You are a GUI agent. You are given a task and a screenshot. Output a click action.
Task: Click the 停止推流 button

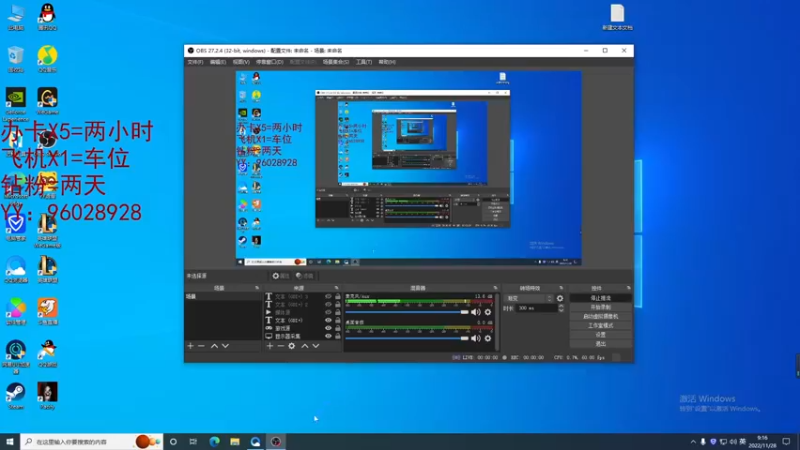601,298
